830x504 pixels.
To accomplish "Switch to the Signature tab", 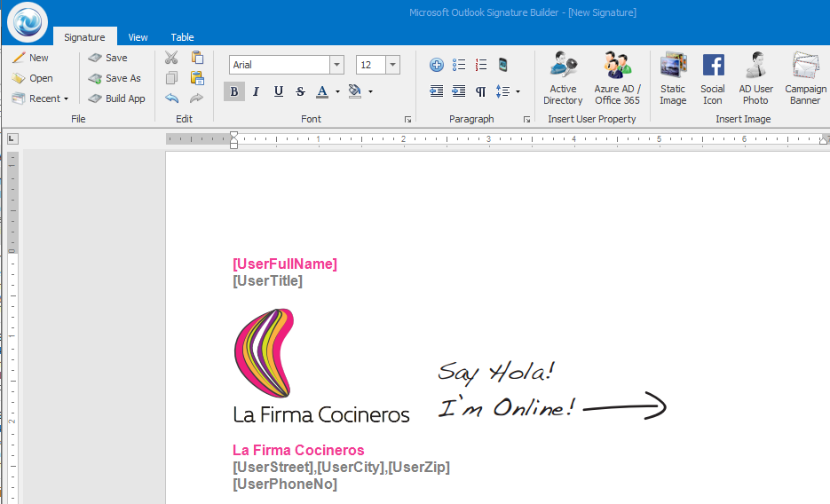I will pos(84,37).
